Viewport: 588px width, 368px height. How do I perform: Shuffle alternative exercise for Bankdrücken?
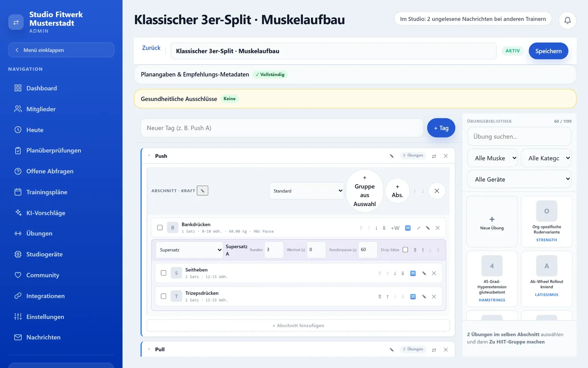tap(407, 228)
